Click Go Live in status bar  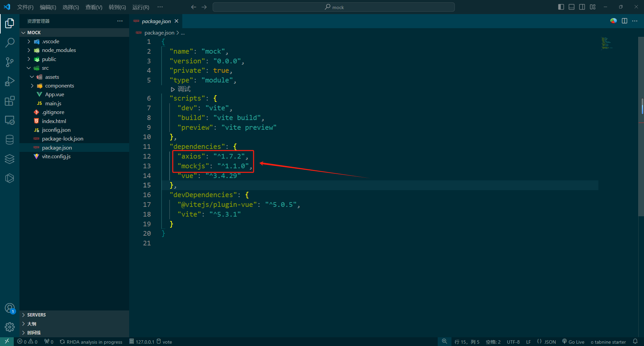pos(573,342)
